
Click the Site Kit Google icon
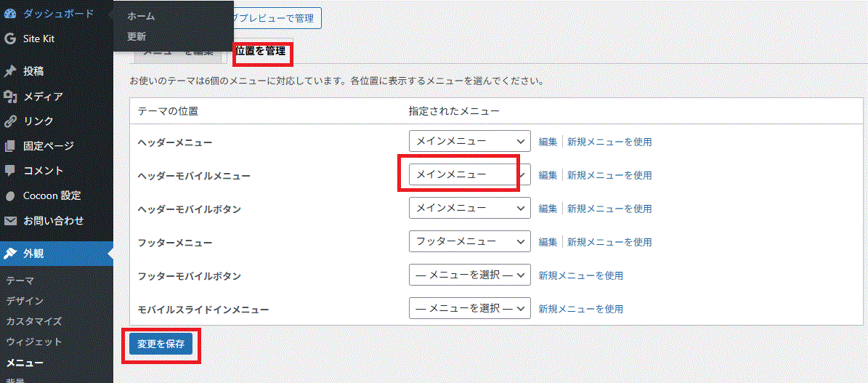tap(10, 39)
